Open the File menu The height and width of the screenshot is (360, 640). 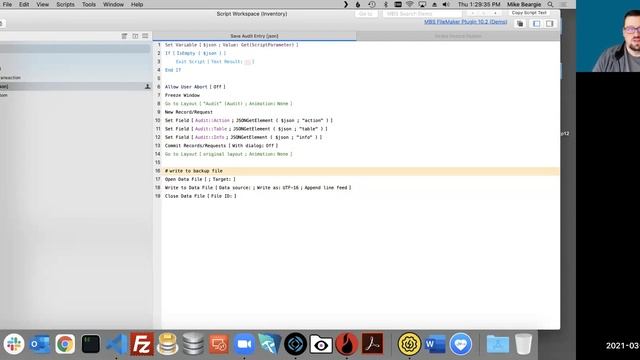[x=7, y=4]
